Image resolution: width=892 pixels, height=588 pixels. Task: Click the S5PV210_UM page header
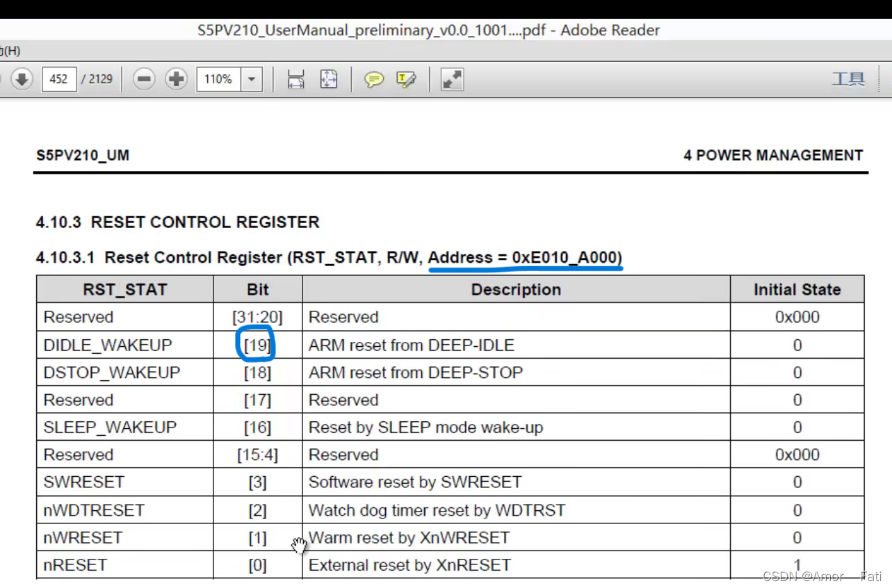click(83, 155)
